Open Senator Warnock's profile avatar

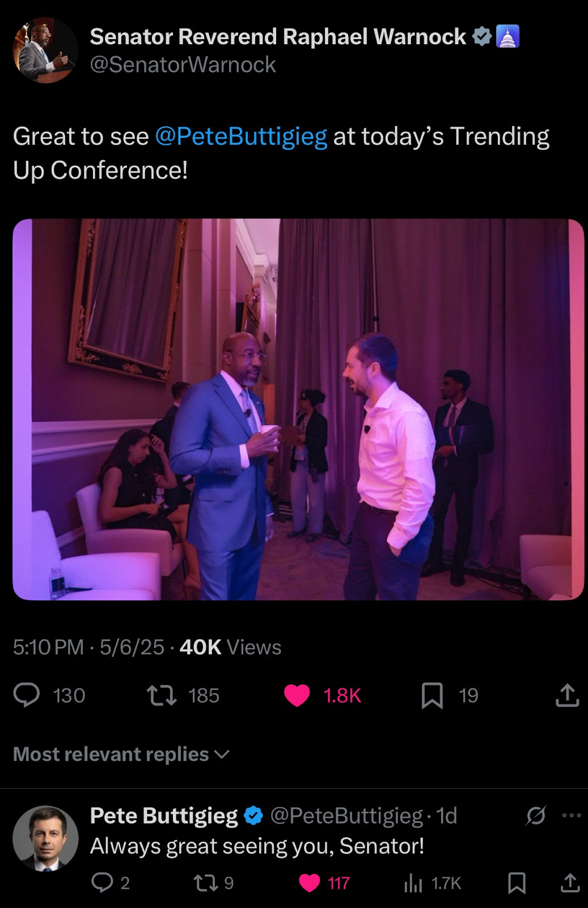45,50
